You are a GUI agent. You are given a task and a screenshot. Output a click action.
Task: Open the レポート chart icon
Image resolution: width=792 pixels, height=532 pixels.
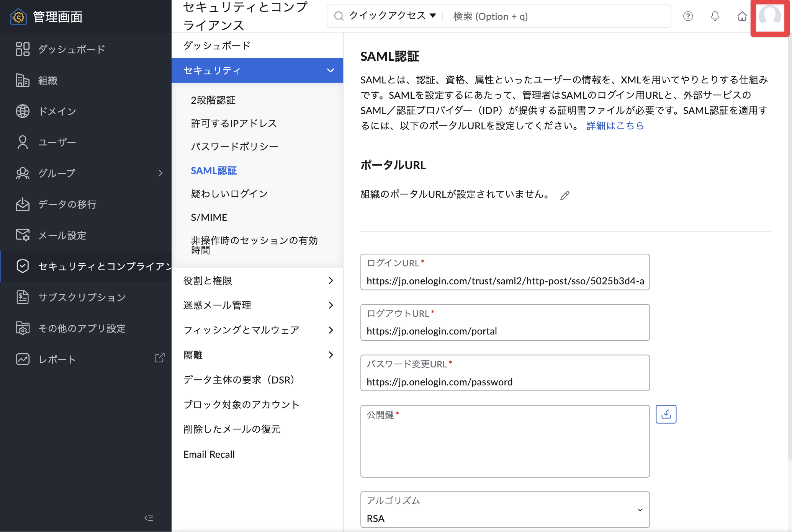pyautogui.click(x=23, y=359)
